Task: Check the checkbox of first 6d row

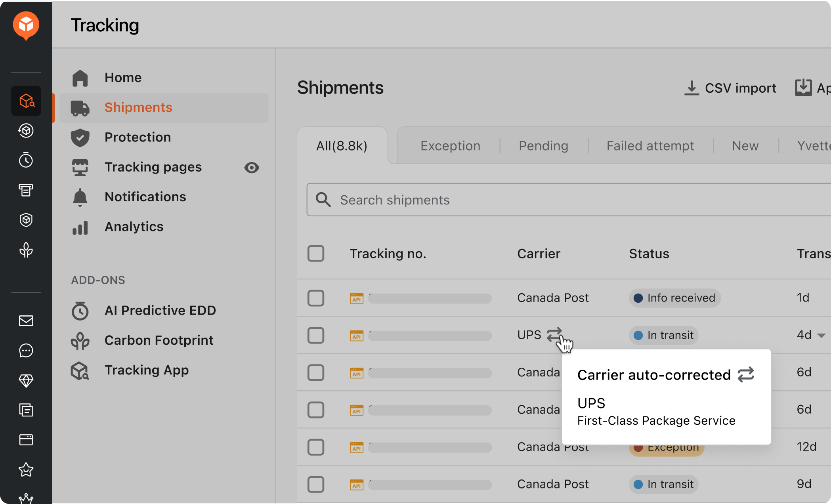Action: pos(316,372)
